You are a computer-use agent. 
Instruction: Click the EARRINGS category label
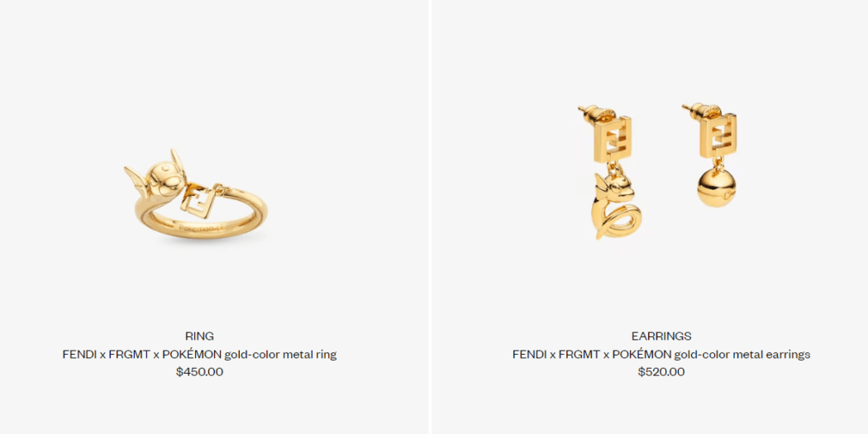[x=661, y=336]
